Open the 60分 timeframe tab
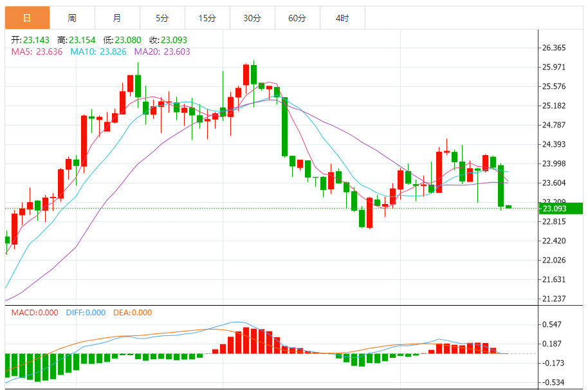Screen dimensions: 588x390 [297, 18]
